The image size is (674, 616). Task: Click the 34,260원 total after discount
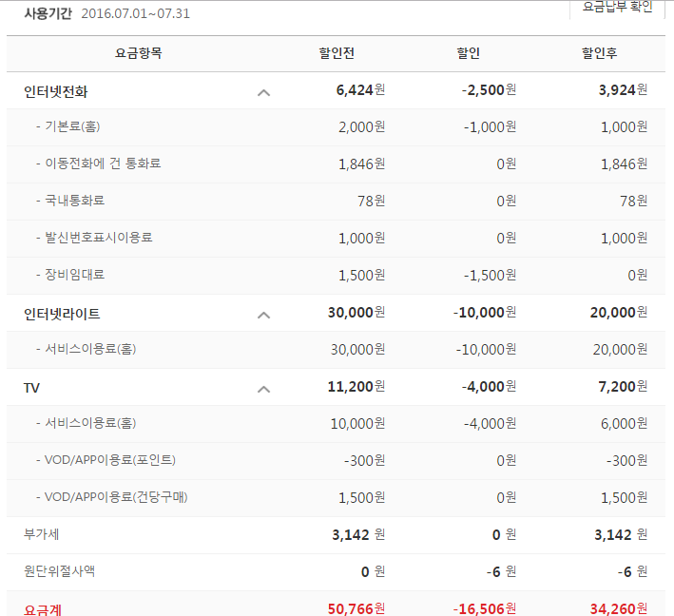pos(618,608)
